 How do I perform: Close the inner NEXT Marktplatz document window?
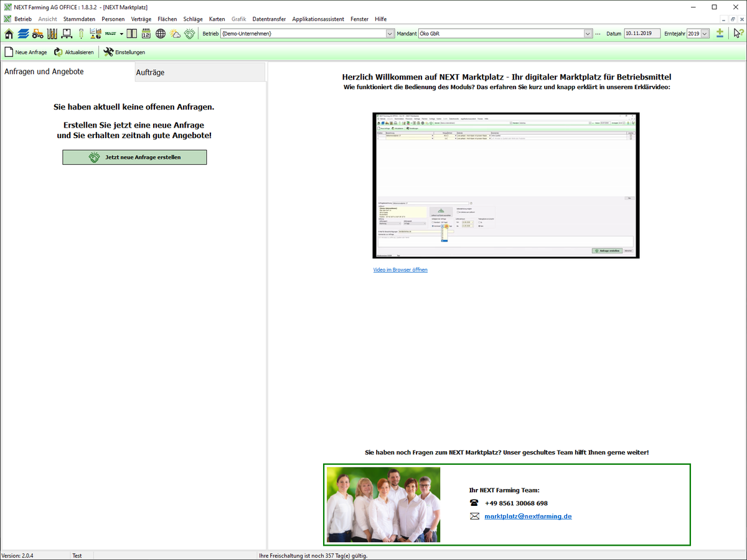741,19
